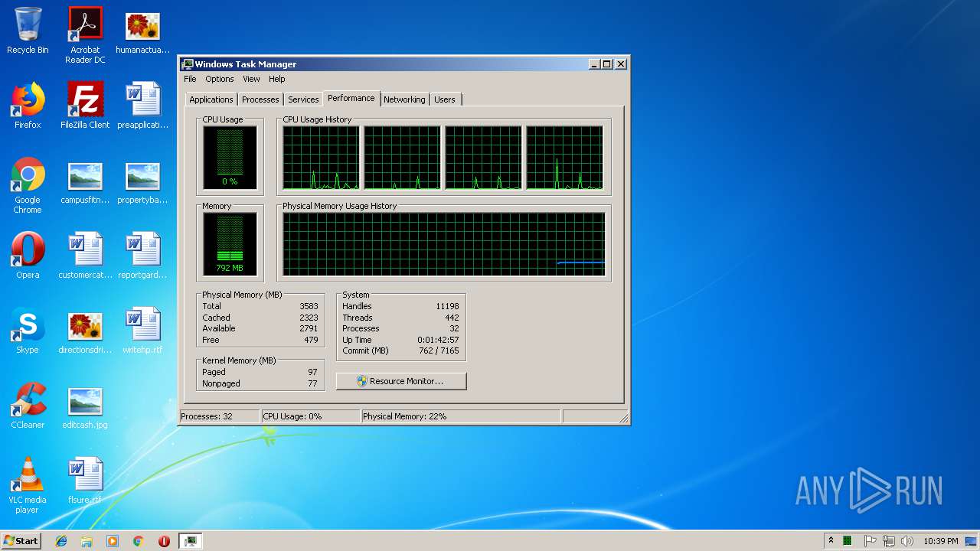This screenshot has width=980, height=551.
Task: Select the editcash.jpg image file
Action: (x=85, y=406)
